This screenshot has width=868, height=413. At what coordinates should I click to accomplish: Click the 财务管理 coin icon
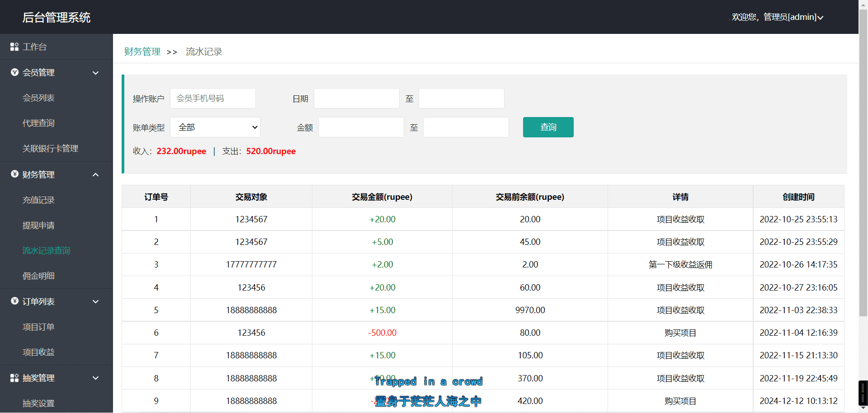(14, 174)
